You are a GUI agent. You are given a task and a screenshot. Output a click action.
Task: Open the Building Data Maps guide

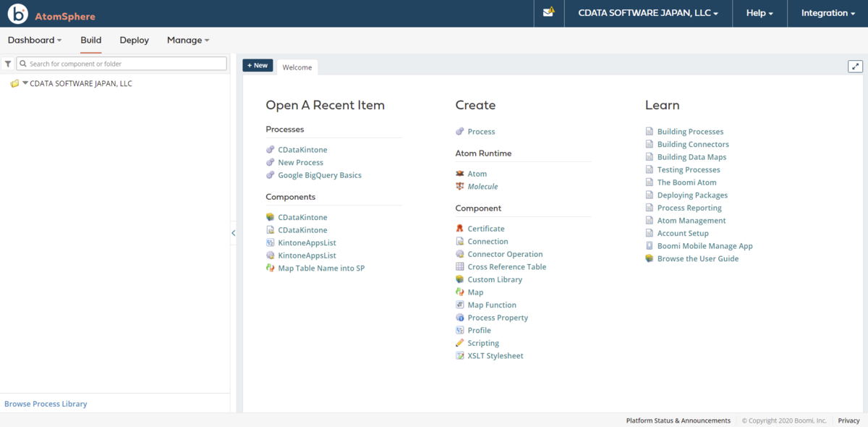point(692,157)
